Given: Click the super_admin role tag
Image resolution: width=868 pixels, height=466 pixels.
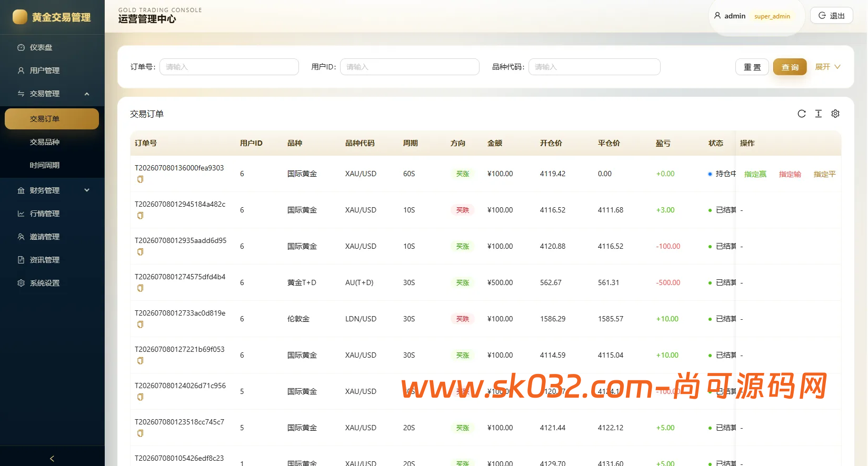Looking at the screenshot, I should point(772,16).
